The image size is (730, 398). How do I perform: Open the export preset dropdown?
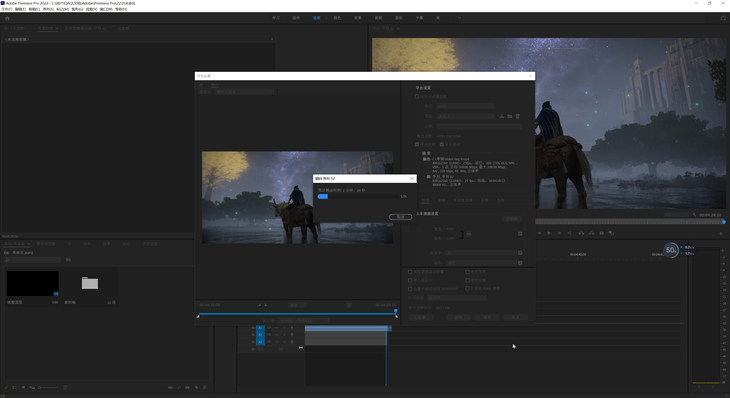coord(466,116)
